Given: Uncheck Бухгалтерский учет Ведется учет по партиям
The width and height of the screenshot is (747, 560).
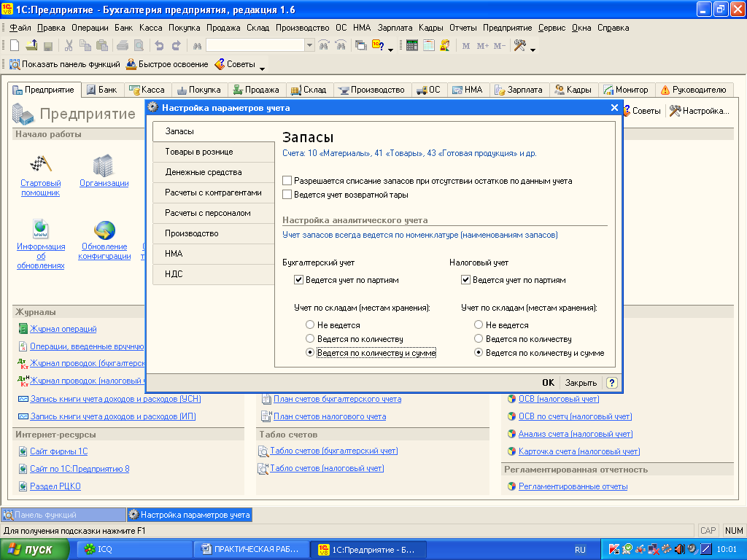Looking at the screenshot, I should tap(298, 279).
